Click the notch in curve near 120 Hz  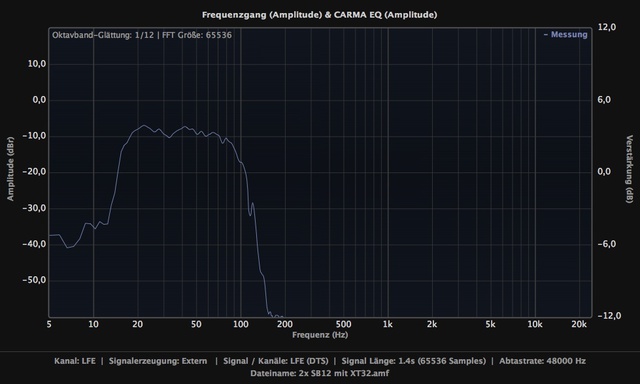click(x=250, y=214)
